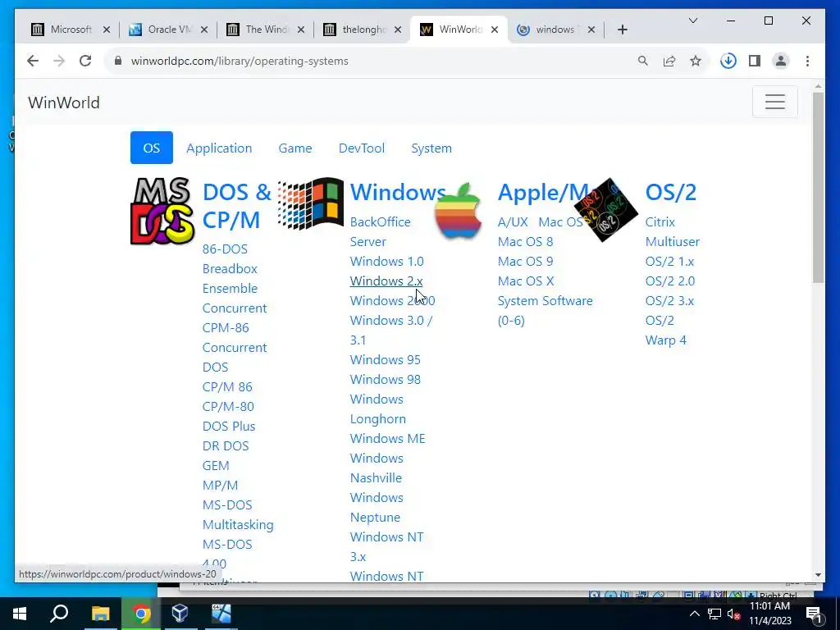Close the active WinWorld tab
The width and height of the screenshot is (840, 630).
(495, 30)
